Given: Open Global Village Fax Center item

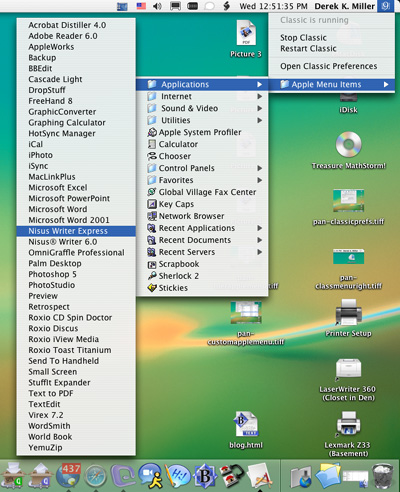Looking at the screenshot, I should pos(202,192).
